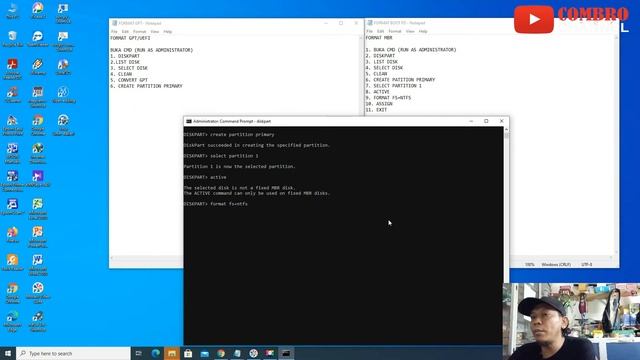Viewport: 640px width, 360px height.
Task: Click the '8. ACTIVE' line in MBR Notepad
Action: (378, 92)
